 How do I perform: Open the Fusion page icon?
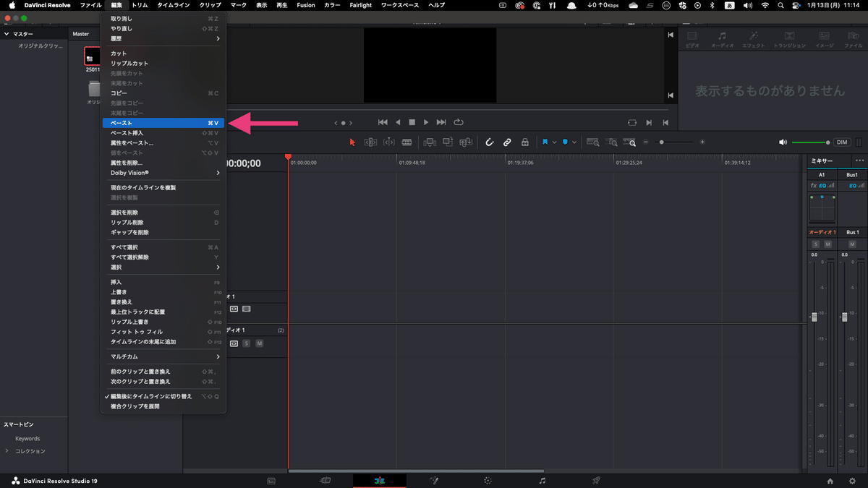pos(434,481)
